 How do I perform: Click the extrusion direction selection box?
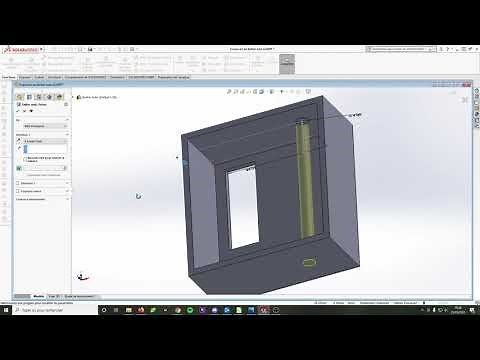click(45, 149)
